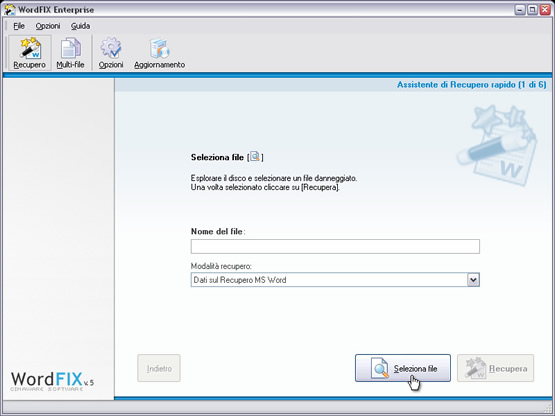The width and height of the screenshot is (555, 416).
Task: Maximize the WordFIX Enterprise window
Action: point(532,10)
